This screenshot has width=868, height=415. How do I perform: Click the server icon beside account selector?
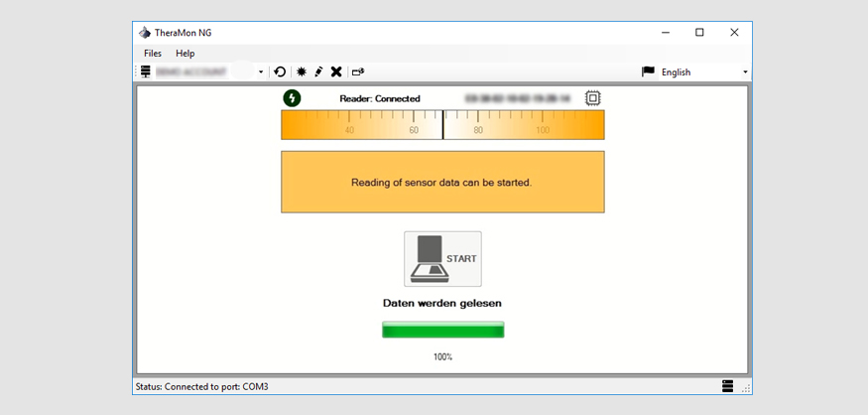[x=146, y=71]
